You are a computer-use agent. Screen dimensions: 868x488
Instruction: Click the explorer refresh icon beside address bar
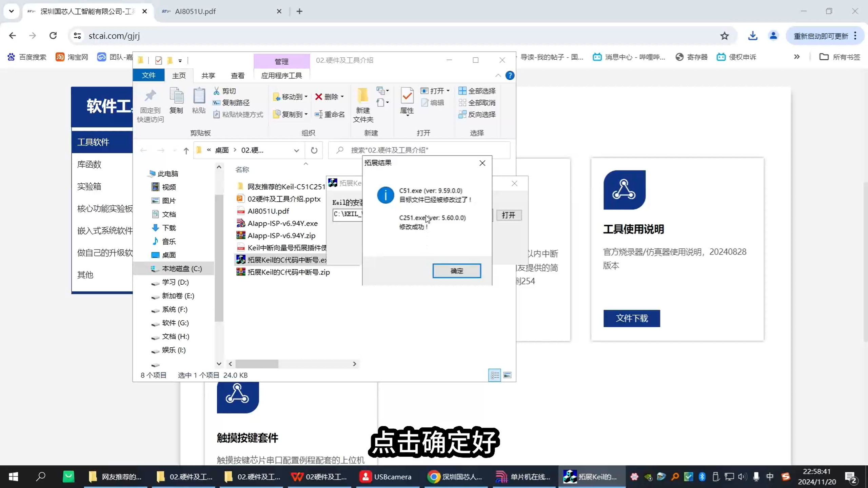point(314,150)
